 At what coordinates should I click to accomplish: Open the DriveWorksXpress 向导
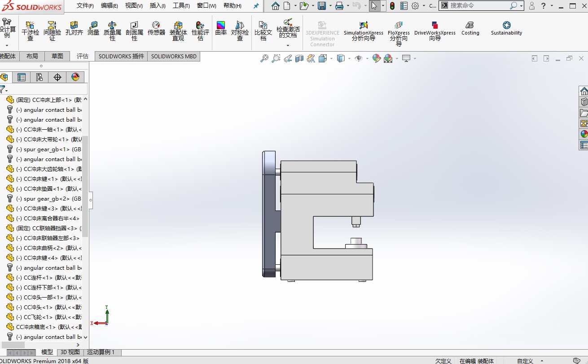434,31
